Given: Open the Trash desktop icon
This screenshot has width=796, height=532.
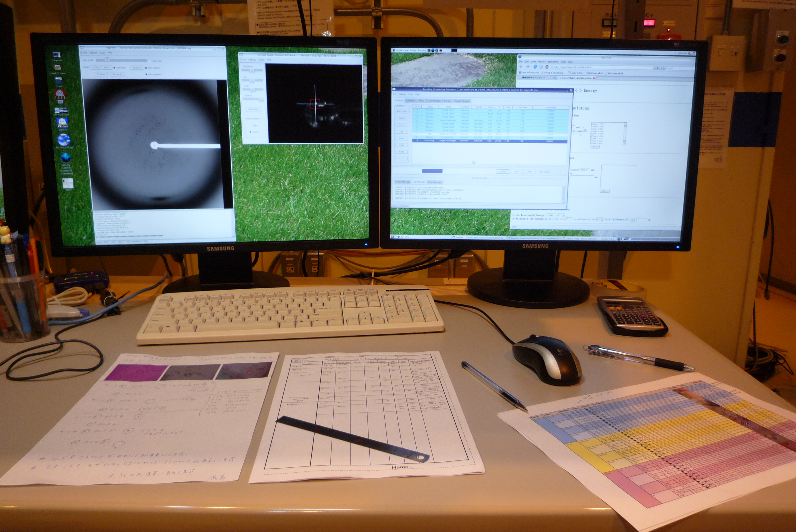Looking at the screenshot, I should (x=59, y=81).
